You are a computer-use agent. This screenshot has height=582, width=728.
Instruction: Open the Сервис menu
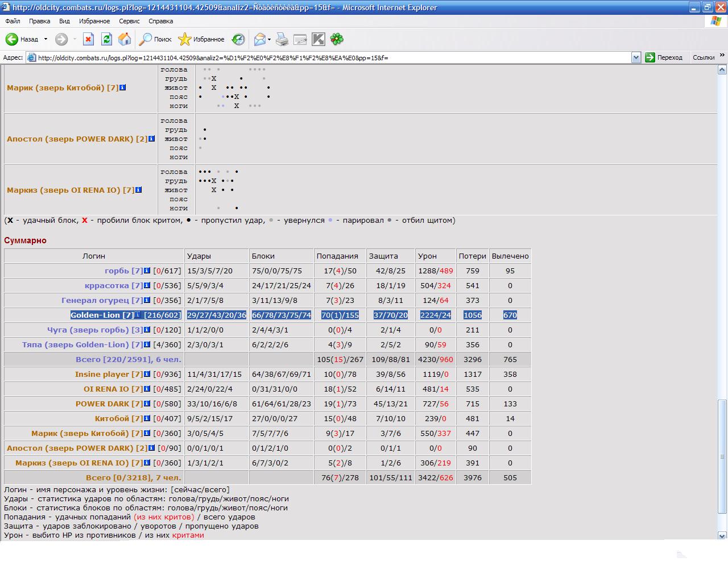[129, 21]
